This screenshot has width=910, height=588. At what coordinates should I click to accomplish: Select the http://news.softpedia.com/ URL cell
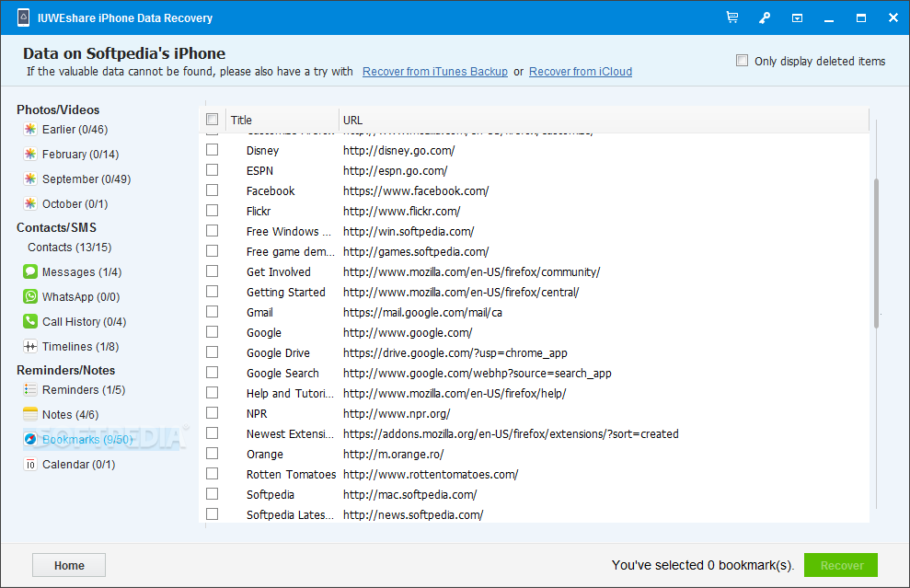pyautogui.click(x=413, y=515)
